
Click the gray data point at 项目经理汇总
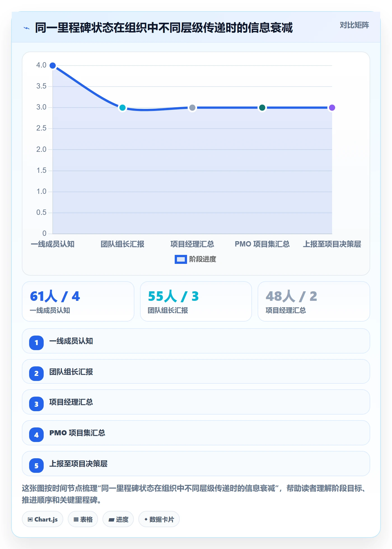[192, 108]
